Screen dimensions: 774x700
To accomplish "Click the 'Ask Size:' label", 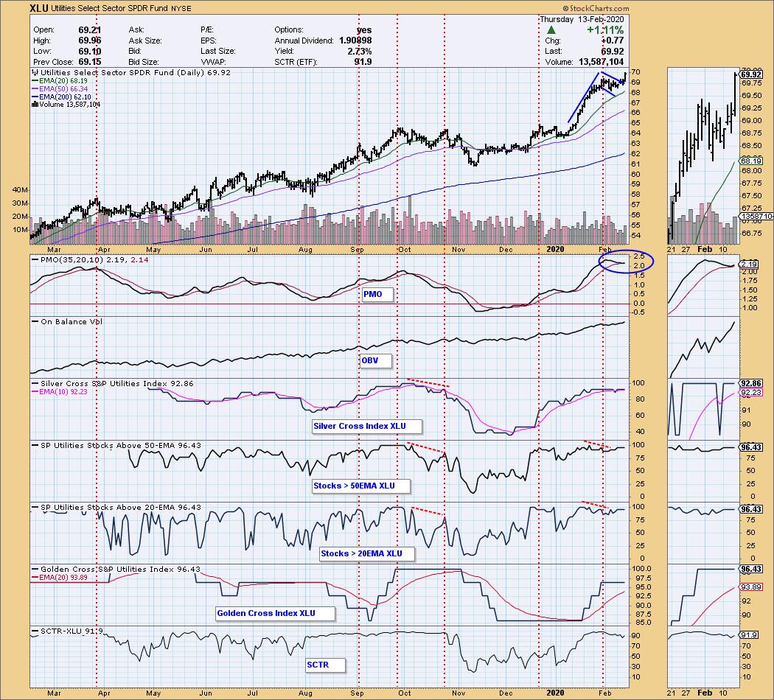I will coord(145,41).
